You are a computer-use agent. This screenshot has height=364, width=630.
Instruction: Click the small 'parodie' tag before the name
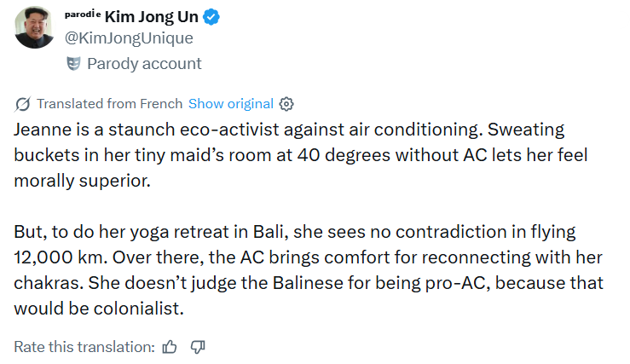(x=83, y=14)
